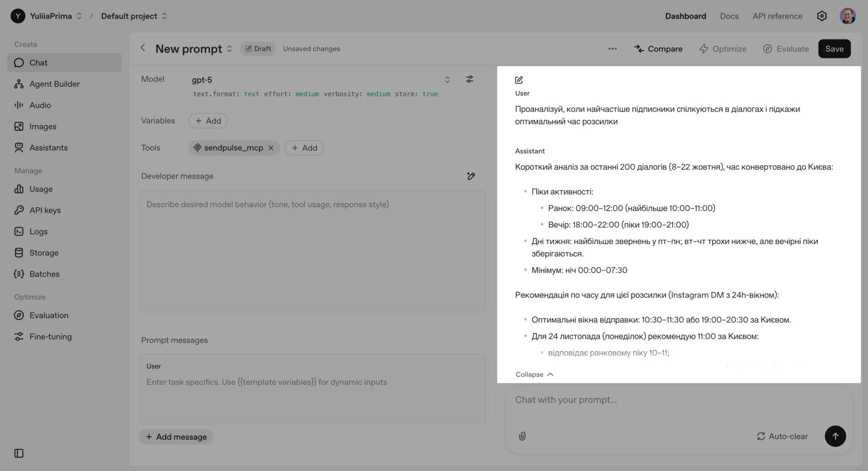
Task: Go to the API keys page
Action: tap(45, 210)
